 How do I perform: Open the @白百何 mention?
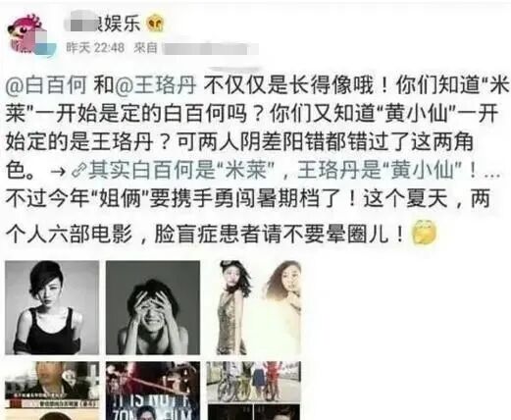pos(46,85)
